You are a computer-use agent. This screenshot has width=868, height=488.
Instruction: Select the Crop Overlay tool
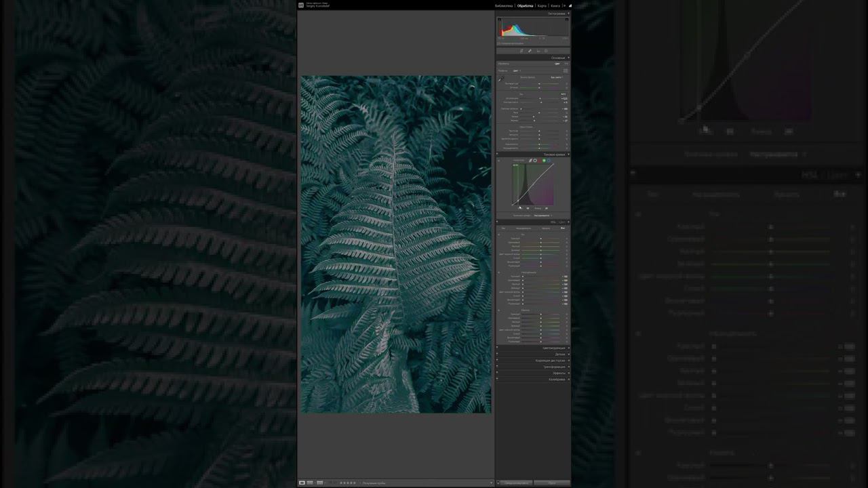(521, 51)
